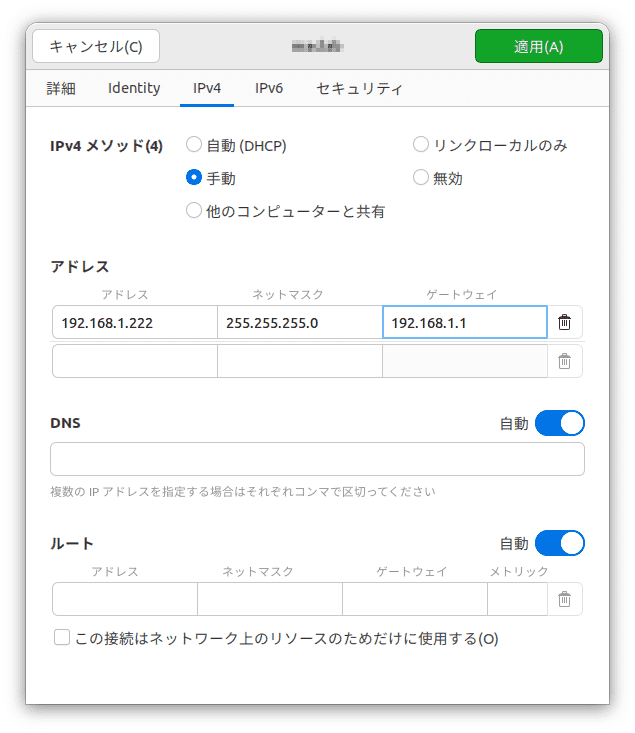Open the セキュリティ tab
635x733 pixels.
359,88
